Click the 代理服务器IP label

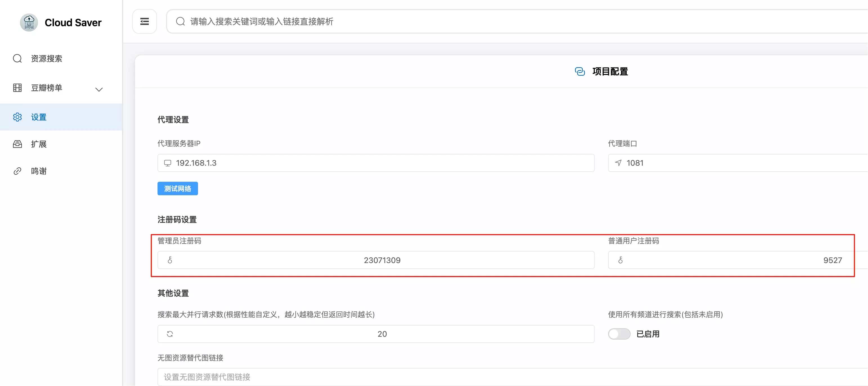click(179, 143)
